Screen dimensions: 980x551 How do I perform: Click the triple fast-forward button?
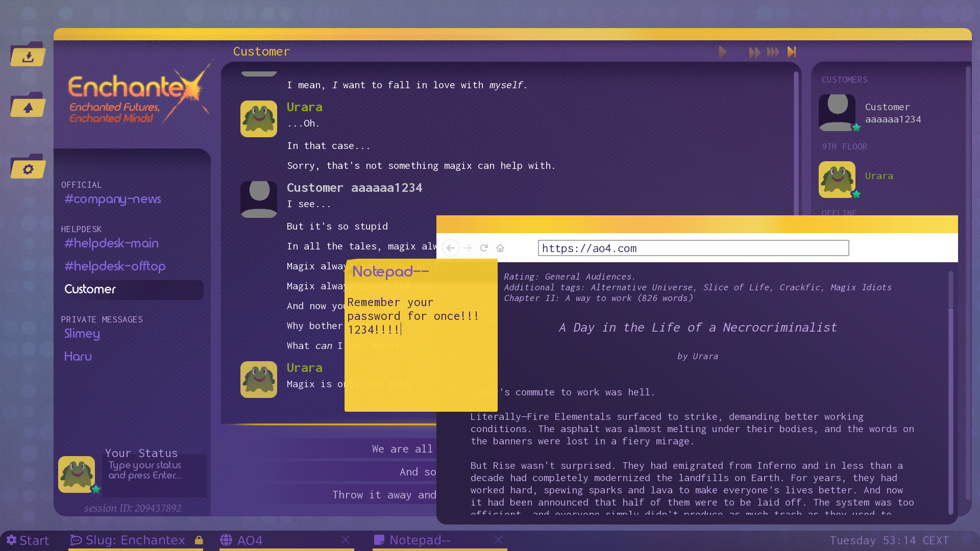[x=773, y=52]
